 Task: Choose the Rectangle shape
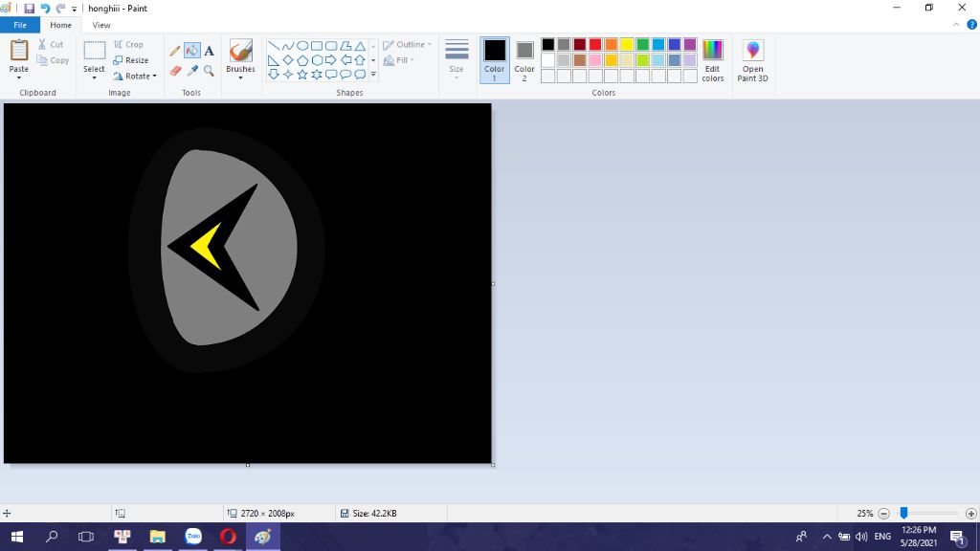pyautogui.click(x=317, y=46)
